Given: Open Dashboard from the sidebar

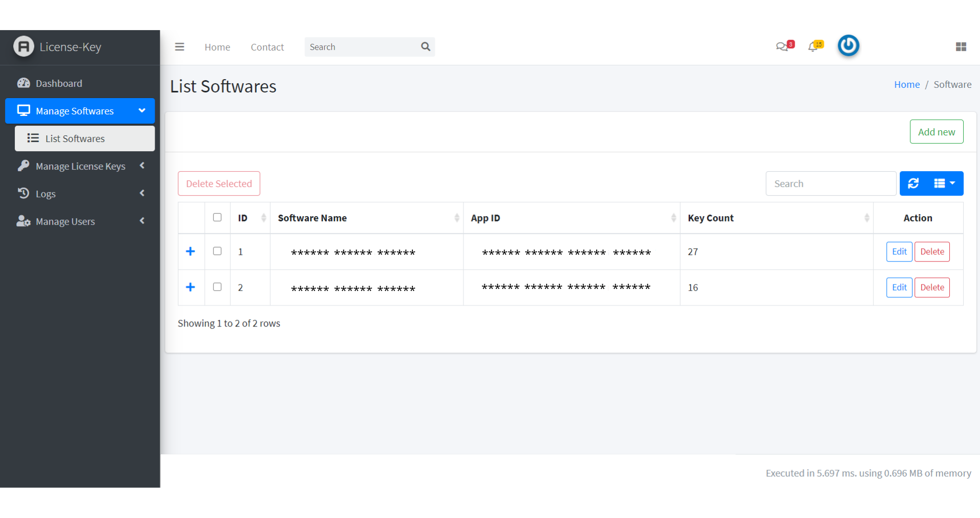Looking at the screenshot, I should click(59, 83).
